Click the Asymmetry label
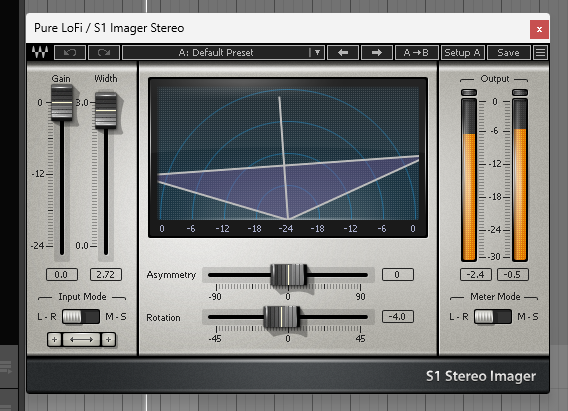 171,275
